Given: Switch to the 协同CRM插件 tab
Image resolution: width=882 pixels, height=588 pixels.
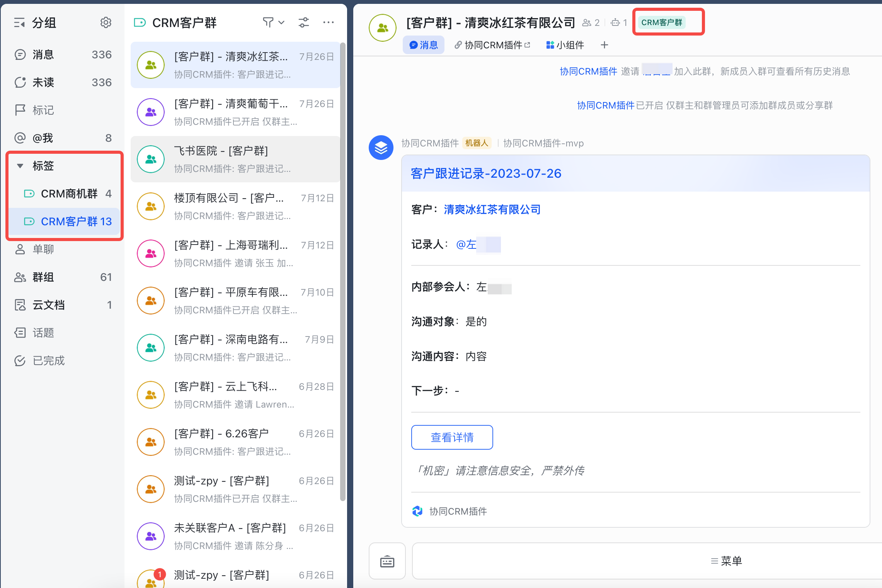Looking at the screenshot, I should click(x=493, y=45).
